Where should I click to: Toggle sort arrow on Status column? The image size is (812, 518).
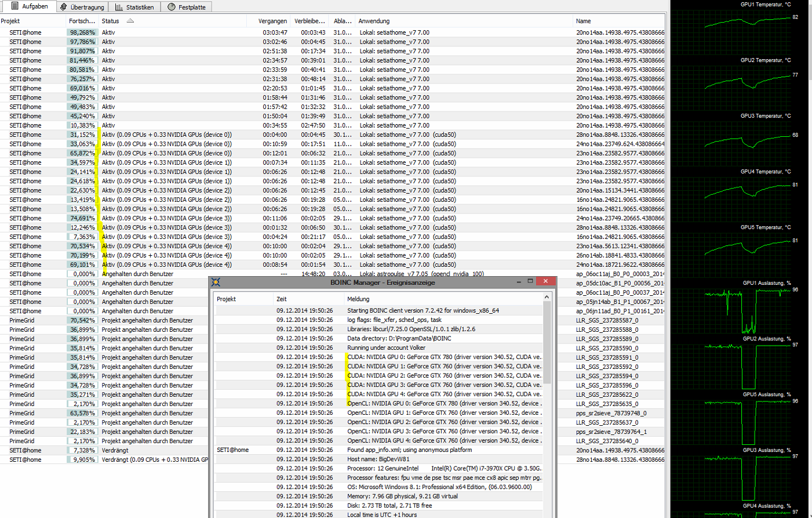130,21
